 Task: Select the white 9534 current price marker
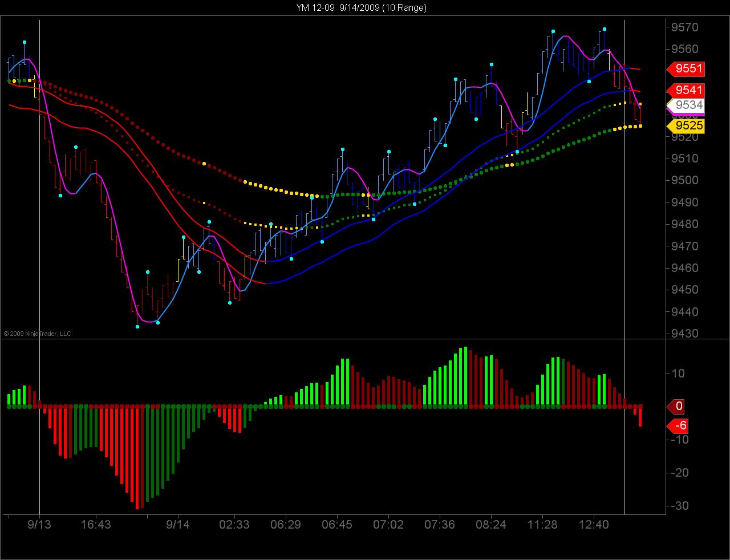[686, 105]
